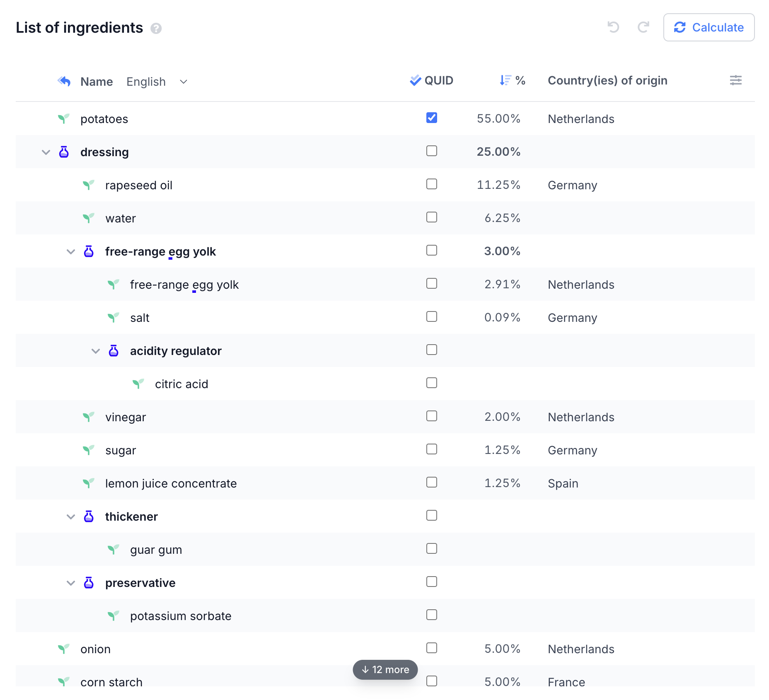Select the lemon juice concentrate row name

[171, 483]
